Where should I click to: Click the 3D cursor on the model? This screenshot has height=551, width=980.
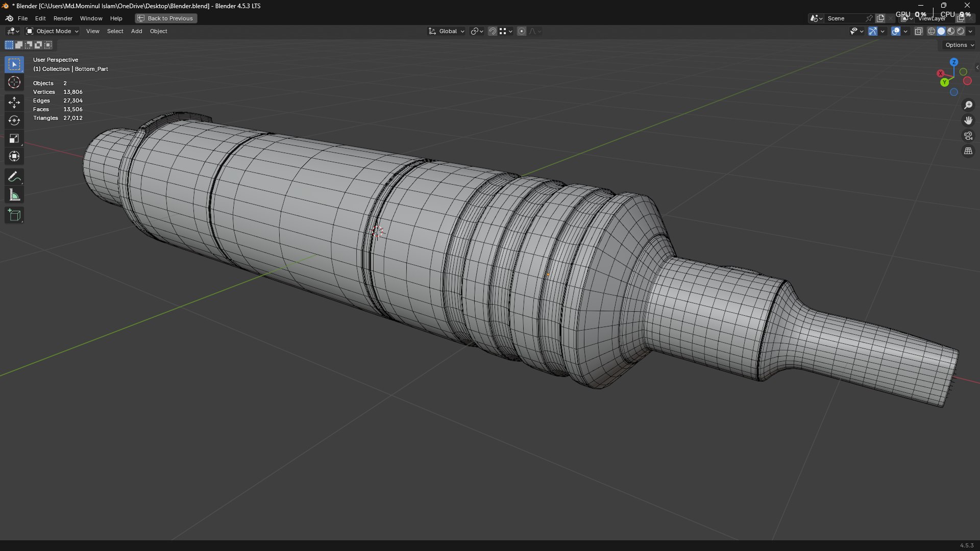pyautogui.click(x=378, y=232)
